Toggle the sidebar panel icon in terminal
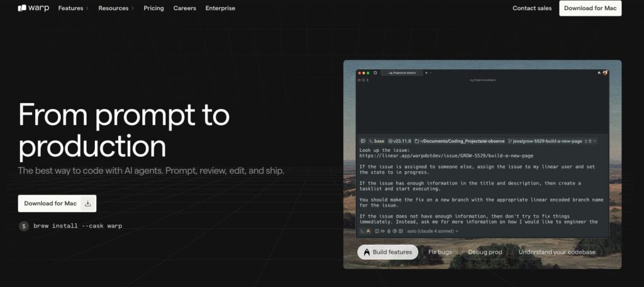 375,73
